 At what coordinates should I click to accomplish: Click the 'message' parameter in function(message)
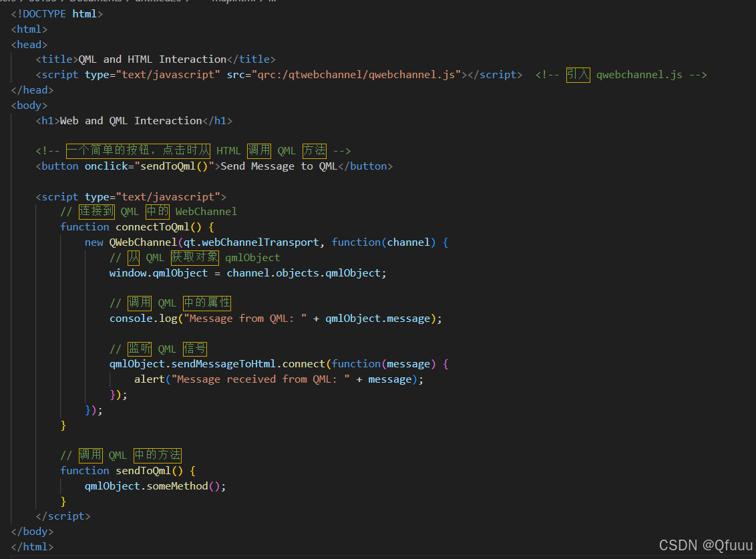click(408, 364)
